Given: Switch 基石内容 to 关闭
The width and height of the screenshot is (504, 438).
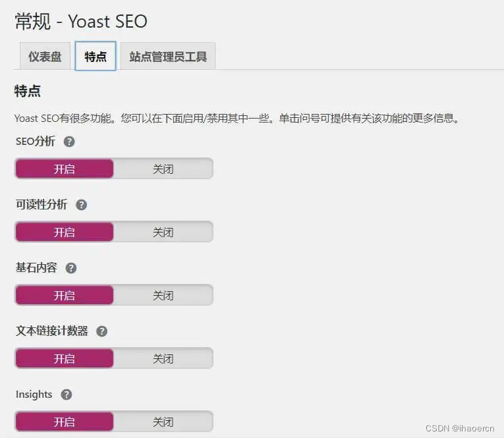Looking at the screenshot, I should [x=163, y=295].
